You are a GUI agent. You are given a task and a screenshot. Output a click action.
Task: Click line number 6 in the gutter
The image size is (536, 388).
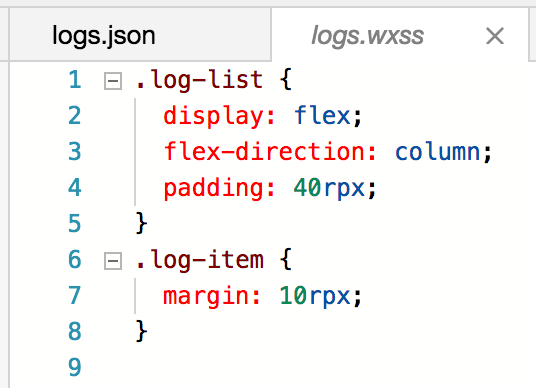point(75,259)
